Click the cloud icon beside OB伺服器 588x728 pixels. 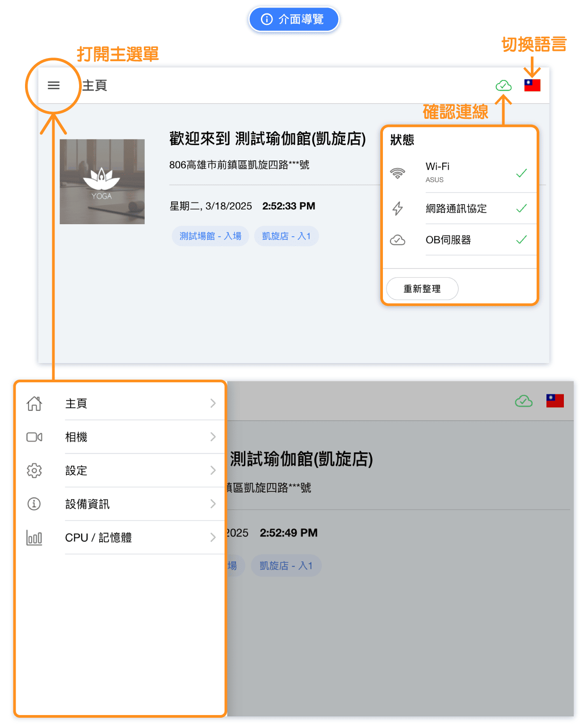pos(397,240)
